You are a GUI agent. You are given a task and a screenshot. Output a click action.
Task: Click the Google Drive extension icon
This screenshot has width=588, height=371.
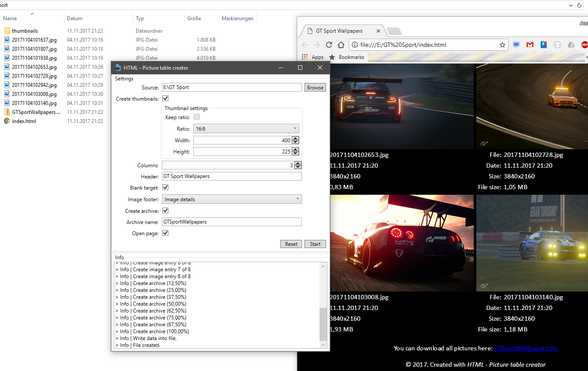point(571,45)
